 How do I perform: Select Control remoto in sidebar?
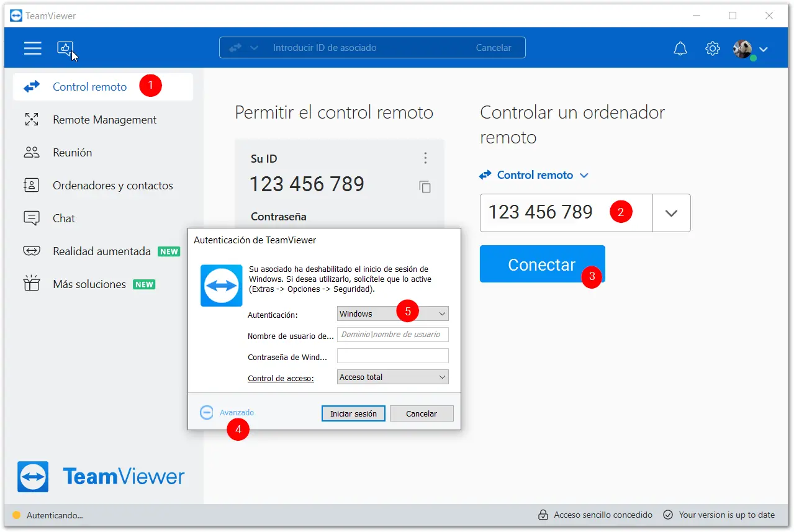[102, 87]
